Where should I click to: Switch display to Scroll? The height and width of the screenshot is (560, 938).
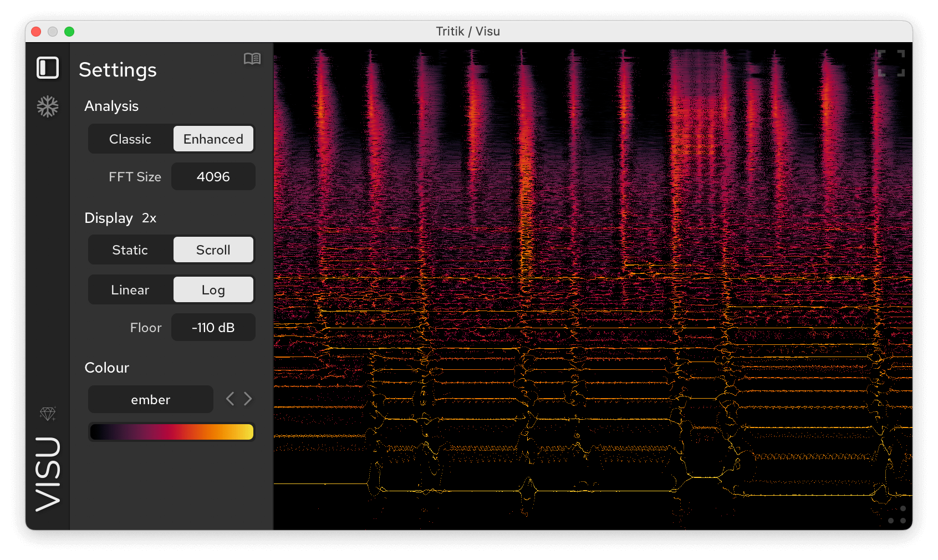pyautogui.click(x=213, y=250)
